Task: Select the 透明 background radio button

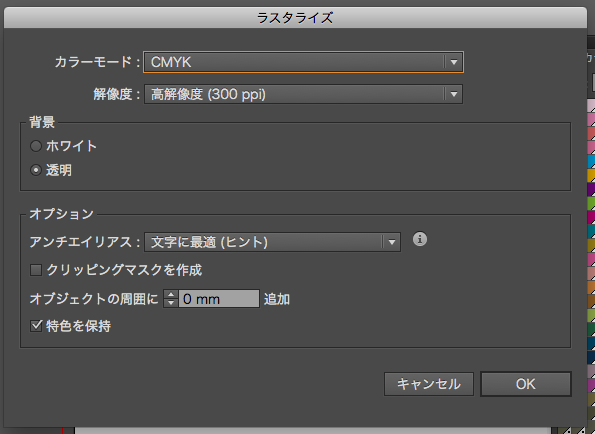Action: (36, 170)
